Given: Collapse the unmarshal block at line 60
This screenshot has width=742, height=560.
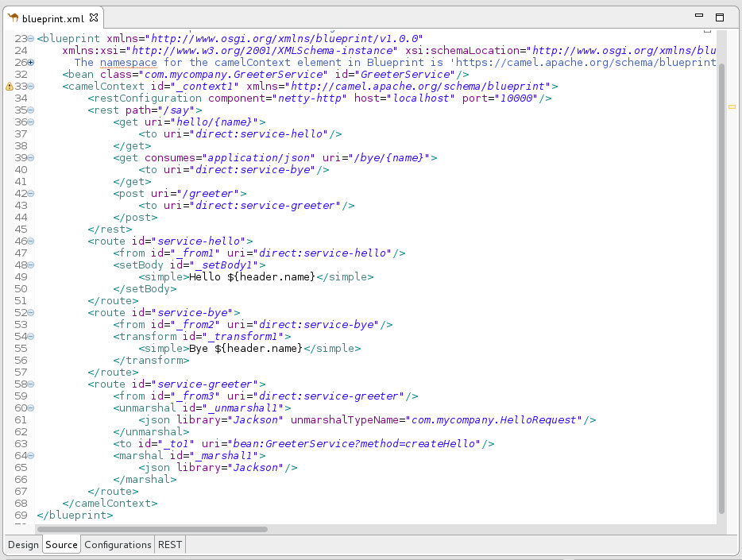Looking at the screenshot, I should click(31, 408).
